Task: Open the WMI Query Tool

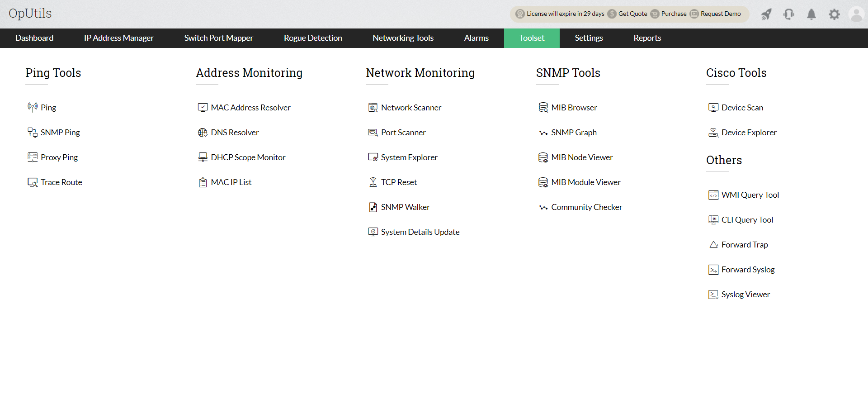Action: [750, 195]
